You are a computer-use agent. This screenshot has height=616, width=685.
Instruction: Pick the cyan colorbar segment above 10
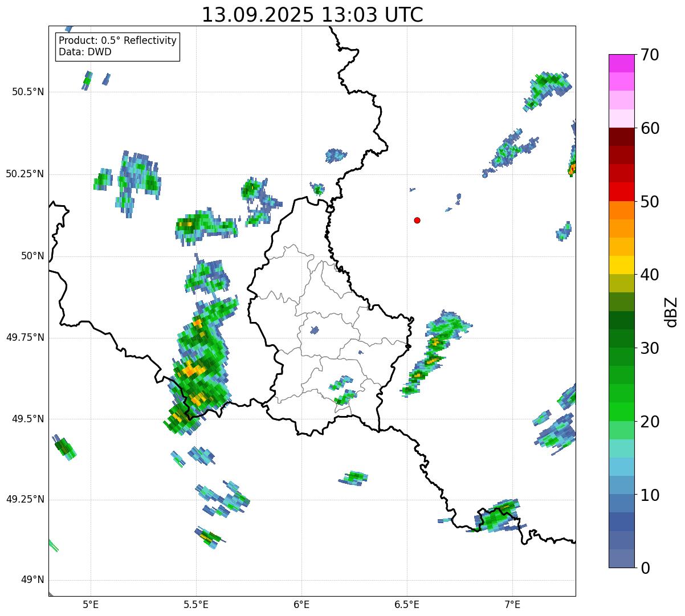point(622,467)
